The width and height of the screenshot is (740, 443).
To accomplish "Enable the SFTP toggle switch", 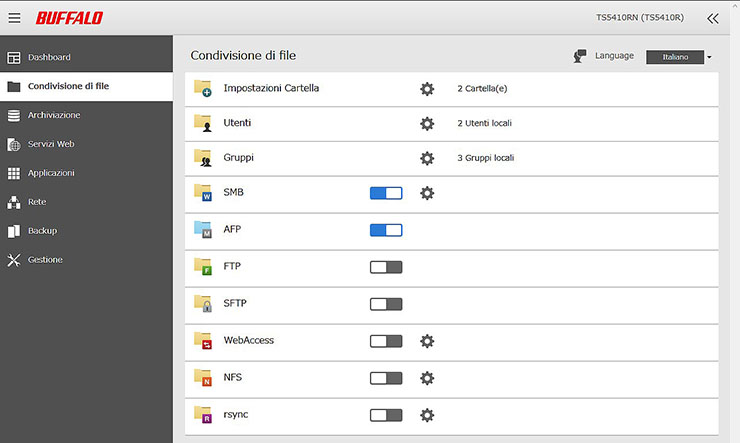I will [386, 304].
